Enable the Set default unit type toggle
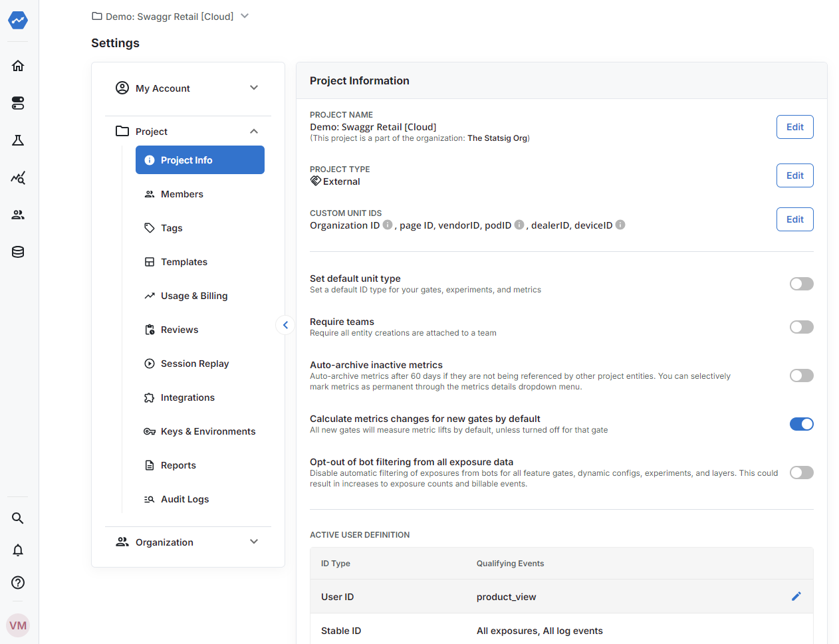Image resolution: width=839 pixels, height=644 pixels. point(801,284)
